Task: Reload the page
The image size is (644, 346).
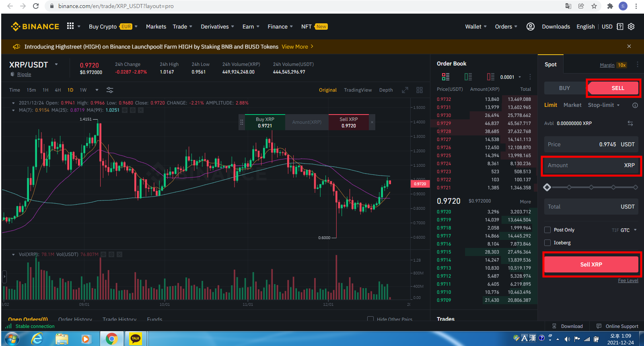Action: click(x=36, y=6)
